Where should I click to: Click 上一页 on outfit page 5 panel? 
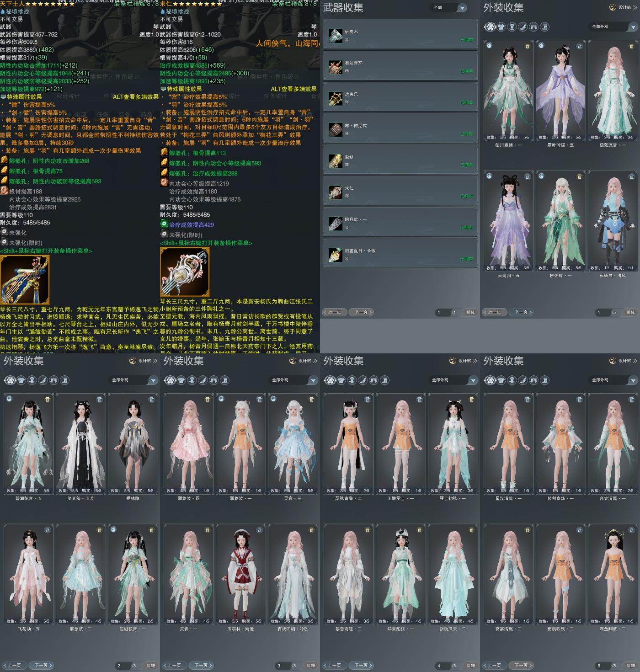click(494, 666)
